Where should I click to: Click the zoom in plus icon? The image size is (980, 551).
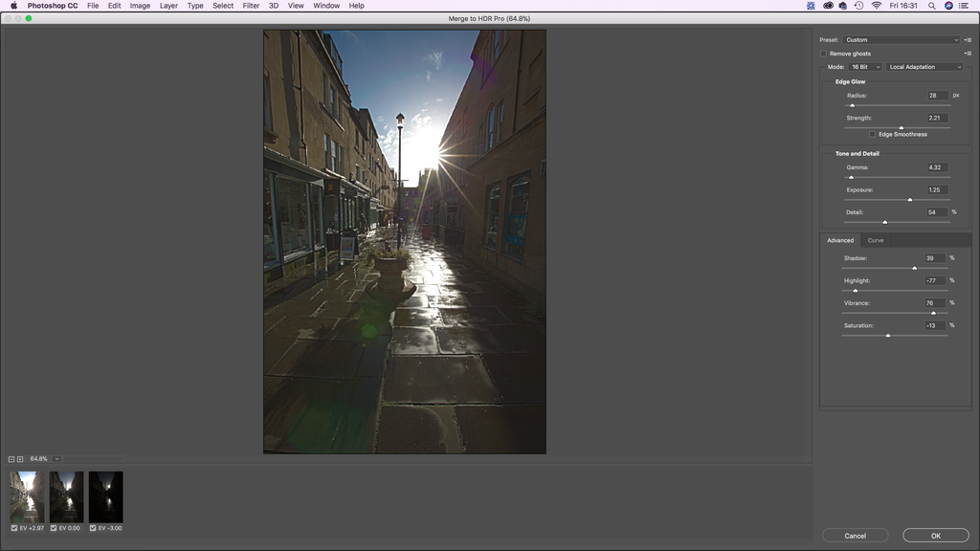(19, 459)
